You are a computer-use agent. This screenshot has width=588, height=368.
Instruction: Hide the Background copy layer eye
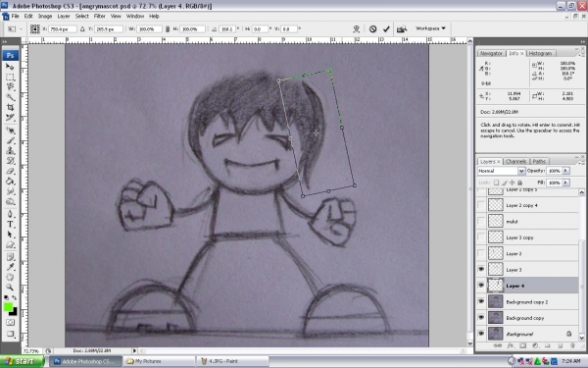pos(481,318)
